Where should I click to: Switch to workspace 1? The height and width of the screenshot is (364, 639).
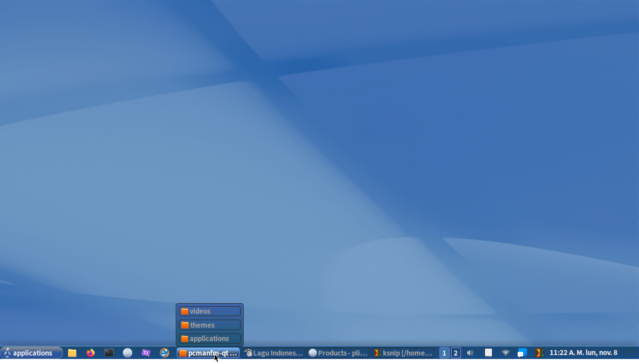pyautogui.click(x=444, y=353)
